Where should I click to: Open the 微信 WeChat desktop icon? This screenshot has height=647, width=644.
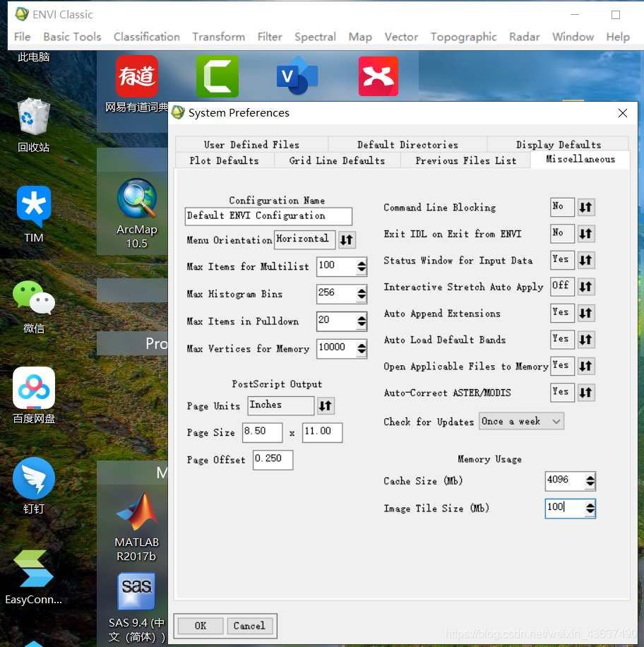point(34,307)
